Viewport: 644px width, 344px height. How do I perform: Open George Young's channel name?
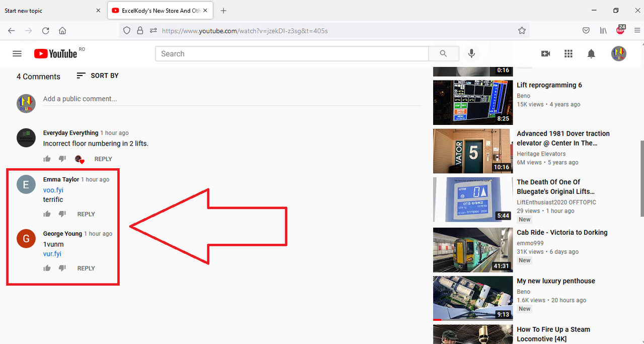click(x=62, y=234)
